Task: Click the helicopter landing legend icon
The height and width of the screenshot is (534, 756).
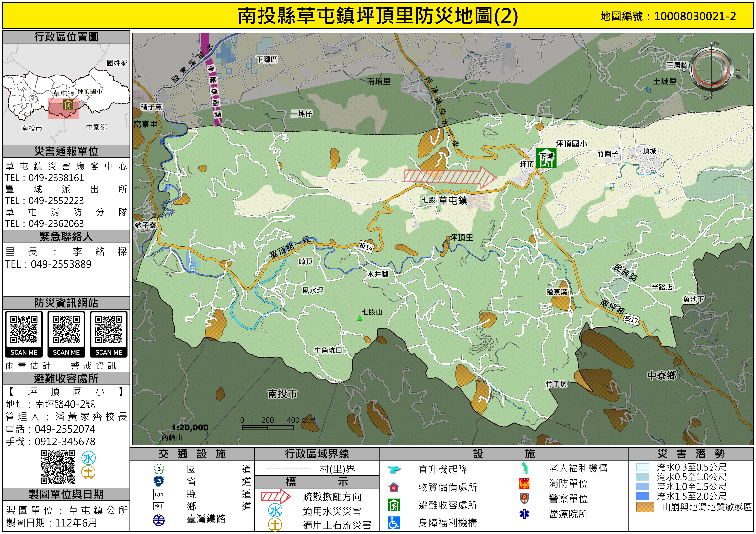Action: [x=394, y=469]
